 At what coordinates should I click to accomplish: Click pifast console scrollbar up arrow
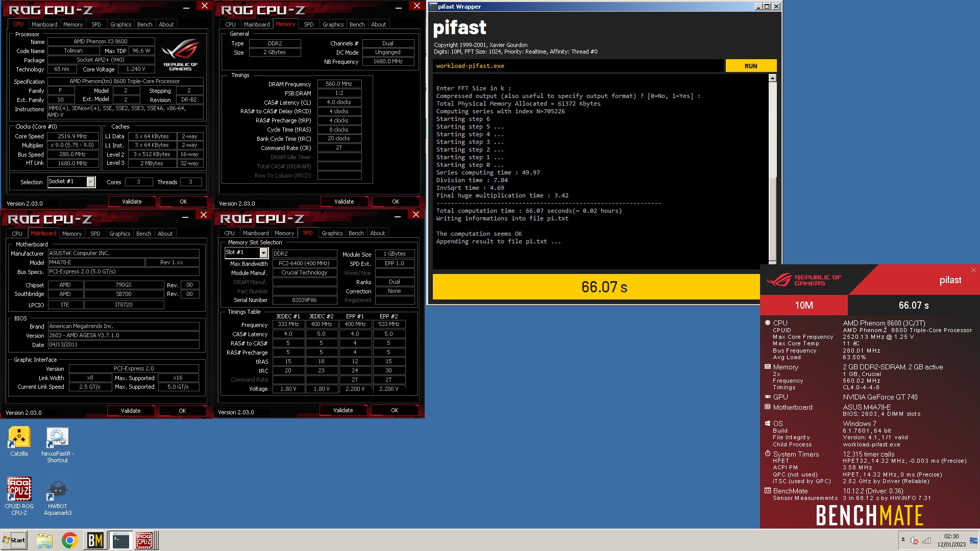click(772, 78)
